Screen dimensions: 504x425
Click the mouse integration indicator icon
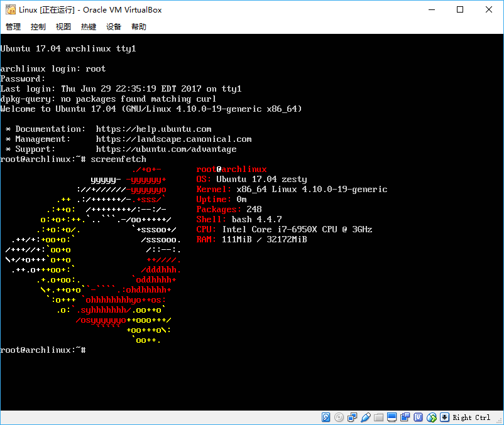pos(431,417)
